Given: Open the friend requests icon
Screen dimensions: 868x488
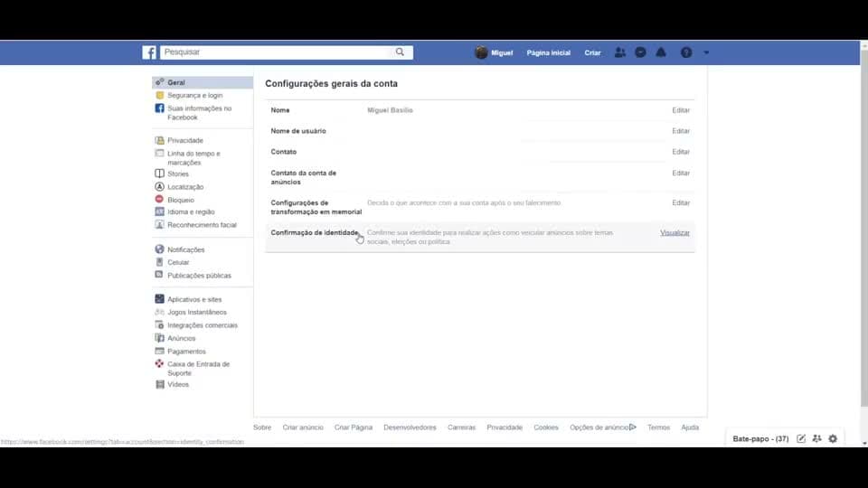Looking at the screenshot, I should pyautogui.click(x=620, y=52).
